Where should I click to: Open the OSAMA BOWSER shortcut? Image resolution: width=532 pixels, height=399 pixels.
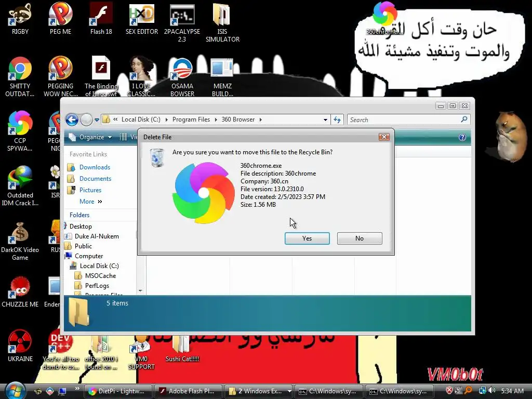coord(182,77)
